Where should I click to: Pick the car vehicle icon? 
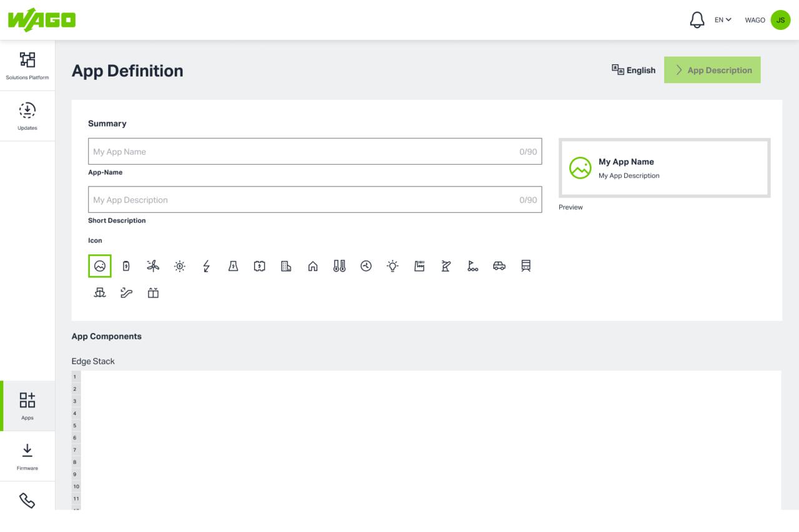pos(499,266)
